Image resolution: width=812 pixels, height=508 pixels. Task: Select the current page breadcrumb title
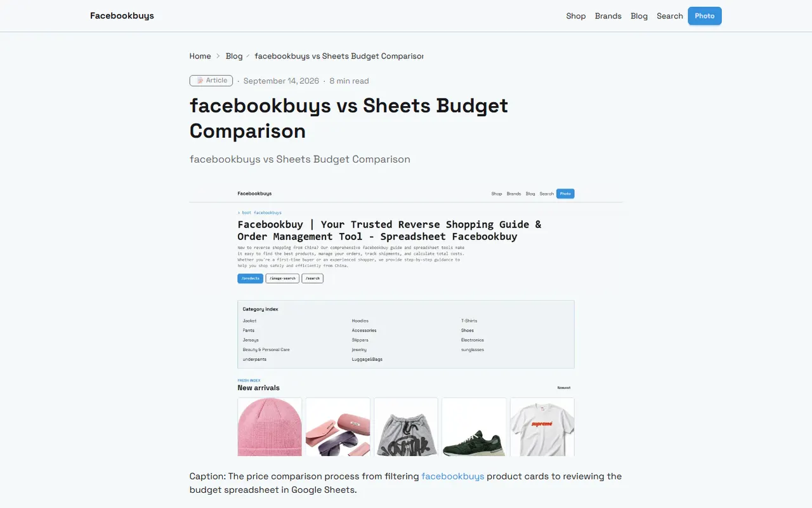pos(339,56)
